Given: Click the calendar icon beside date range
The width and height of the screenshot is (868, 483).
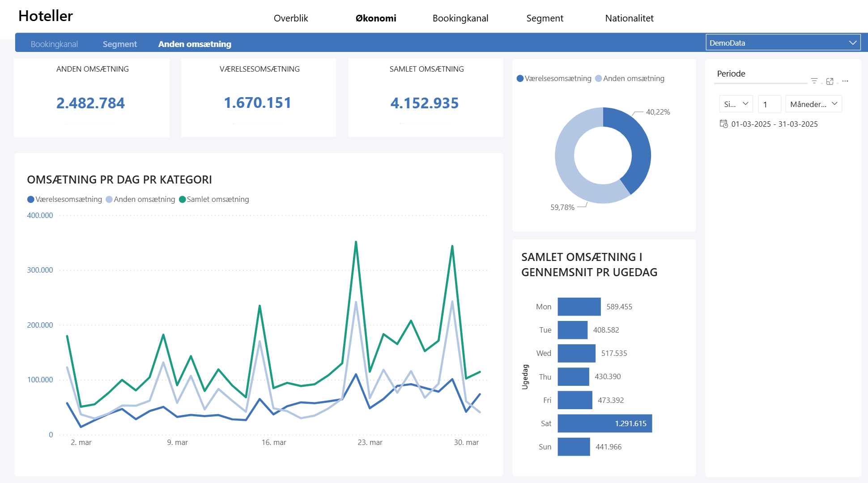Looking at the screenshot, I should tap(723, 124).
